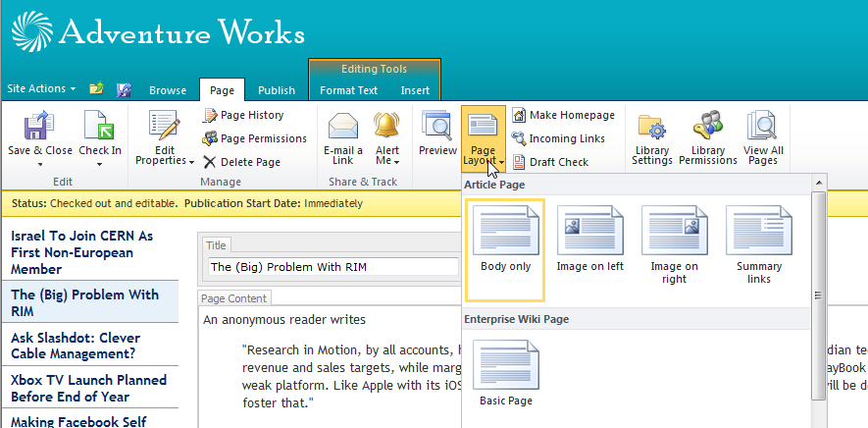Image resolution: width=868 pixels, height=428 pixels.
Task: Click the Article Page section header
Action: pyautogui.click(x=494, y=185)
